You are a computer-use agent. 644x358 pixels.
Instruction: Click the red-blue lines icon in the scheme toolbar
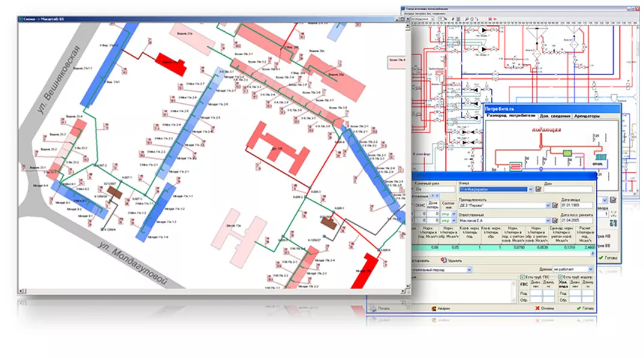(490, 19)
